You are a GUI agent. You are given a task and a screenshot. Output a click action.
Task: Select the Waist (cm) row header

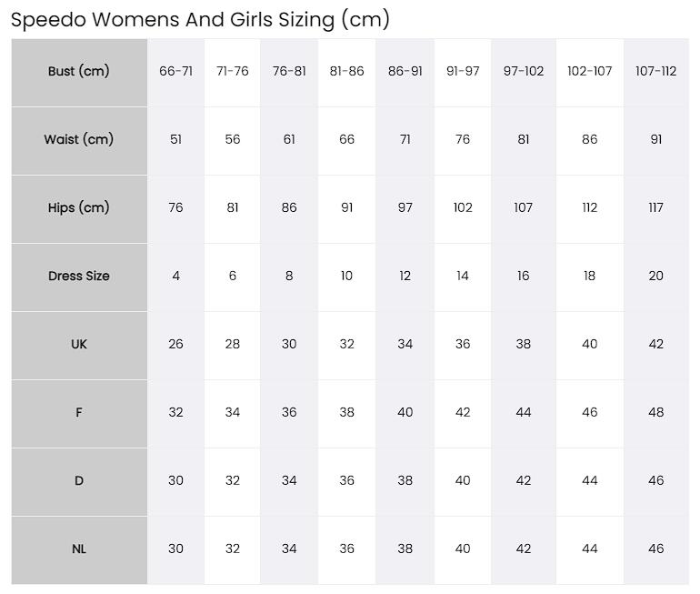click(x=79, y=141)
